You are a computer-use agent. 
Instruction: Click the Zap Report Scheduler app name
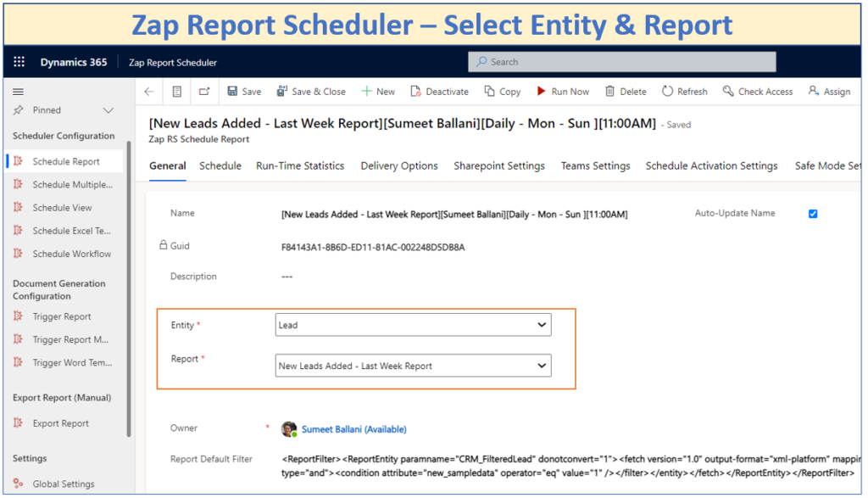click(x=173, y=63)
